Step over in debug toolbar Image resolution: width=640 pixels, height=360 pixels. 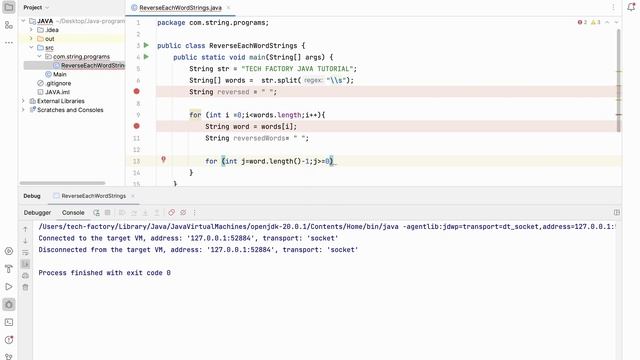tap(133, 213)
